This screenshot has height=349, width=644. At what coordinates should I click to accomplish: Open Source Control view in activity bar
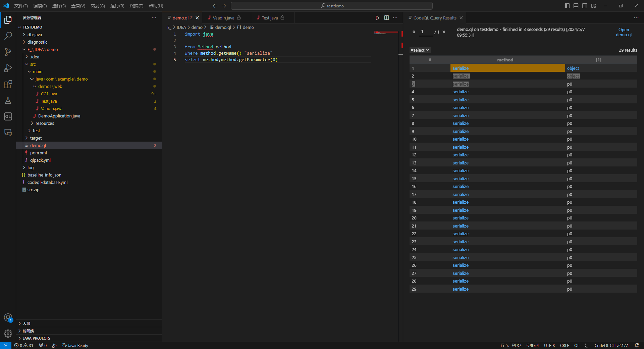click(x=8, y=52)
